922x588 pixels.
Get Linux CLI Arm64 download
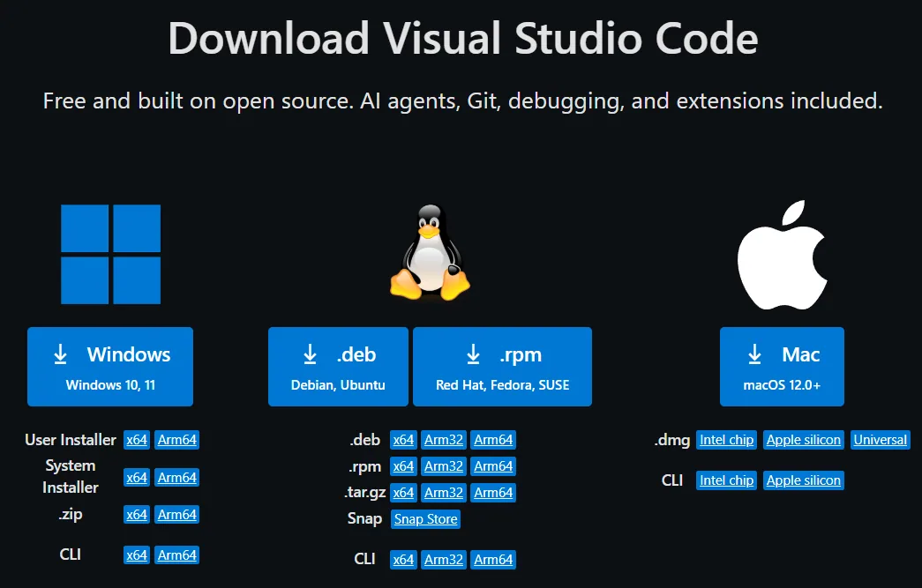pos(493,560)
